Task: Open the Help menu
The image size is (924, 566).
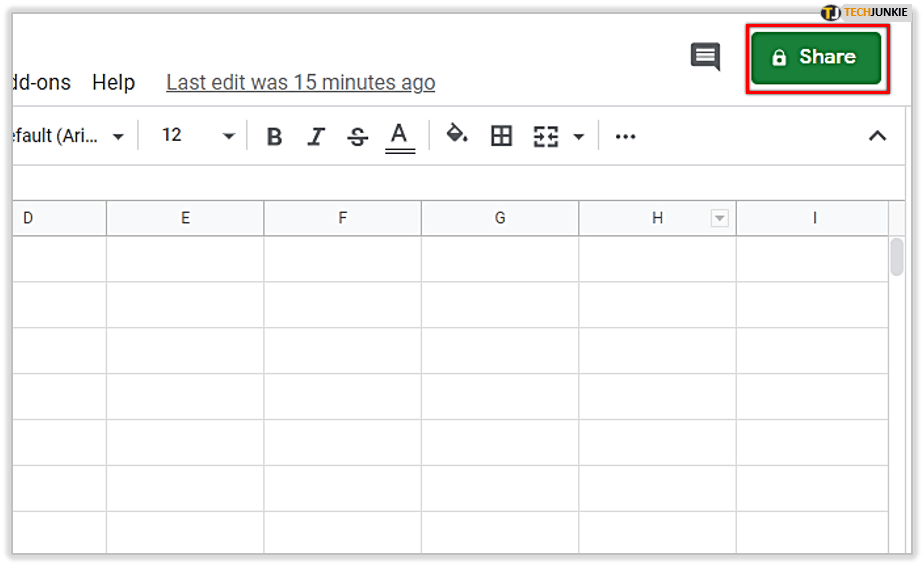Action: click(113, 83)
